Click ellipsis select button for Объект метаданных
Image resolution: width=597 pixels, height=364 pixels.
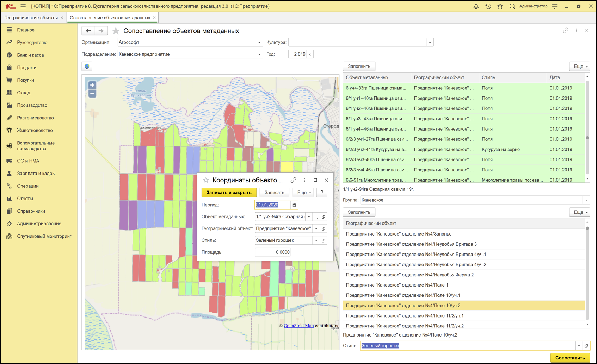click(316, 217)
